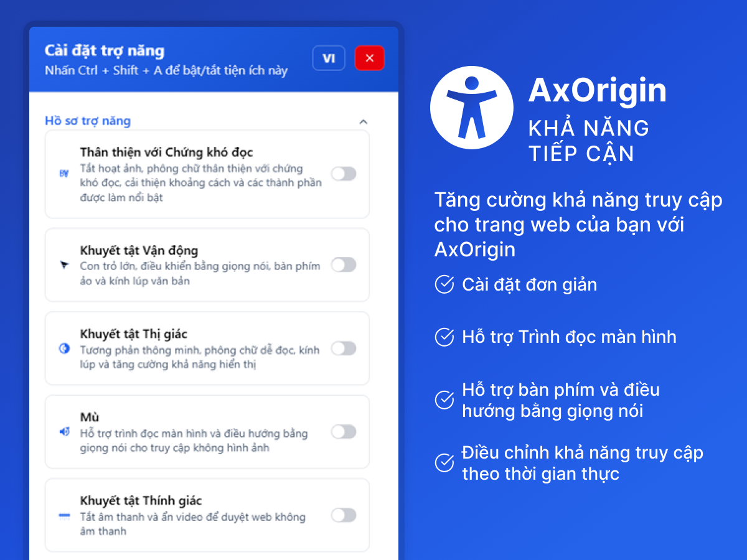
Task: Enable the Mù profile switch
Action: tap(344, 432)
